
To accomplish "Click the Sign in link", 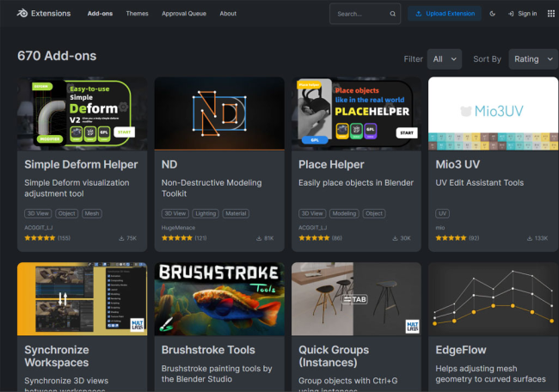I will point(522,14).
